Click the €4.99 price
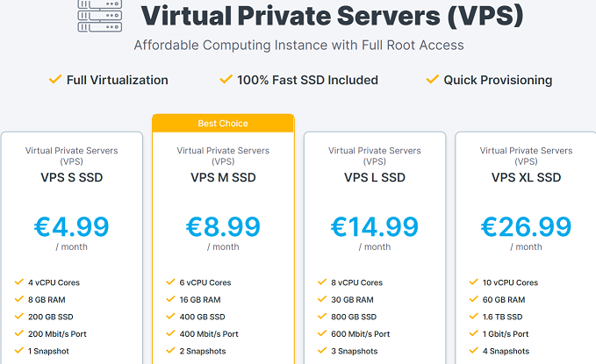 72,227
